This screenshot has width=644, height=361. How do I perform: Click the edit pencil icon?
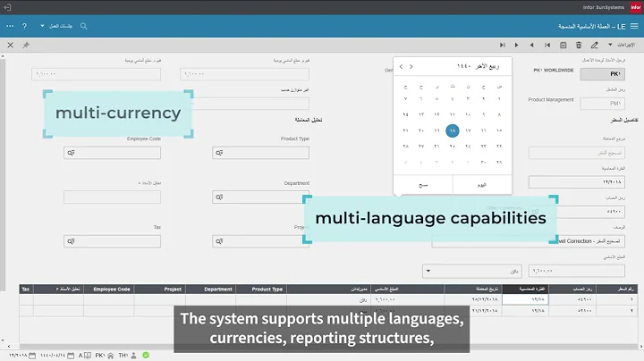click(594, 45)
